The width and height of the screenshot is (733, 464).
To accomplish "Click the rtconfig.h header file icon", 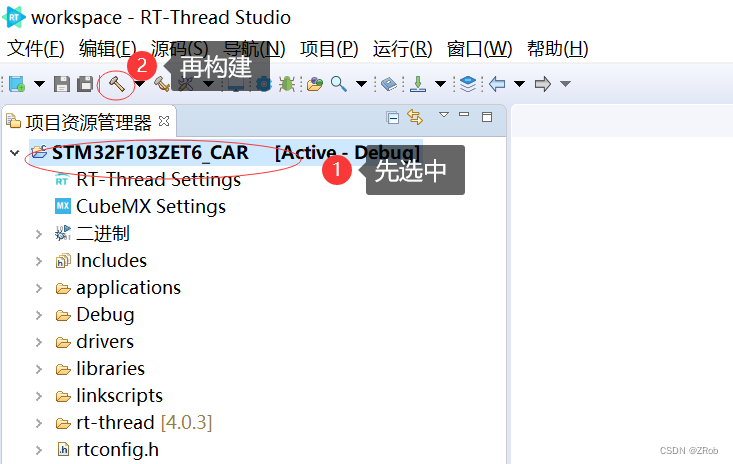I will [x=63, y=450].
